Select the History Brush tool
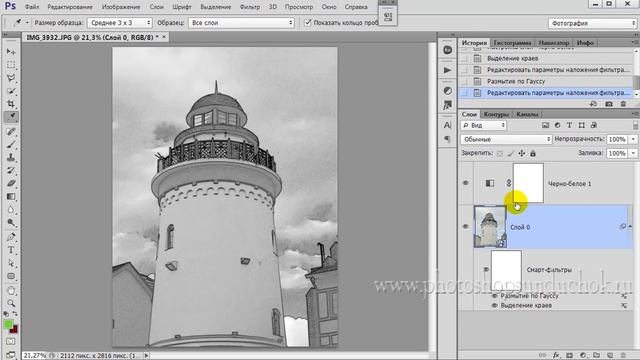 click(11, 170)
